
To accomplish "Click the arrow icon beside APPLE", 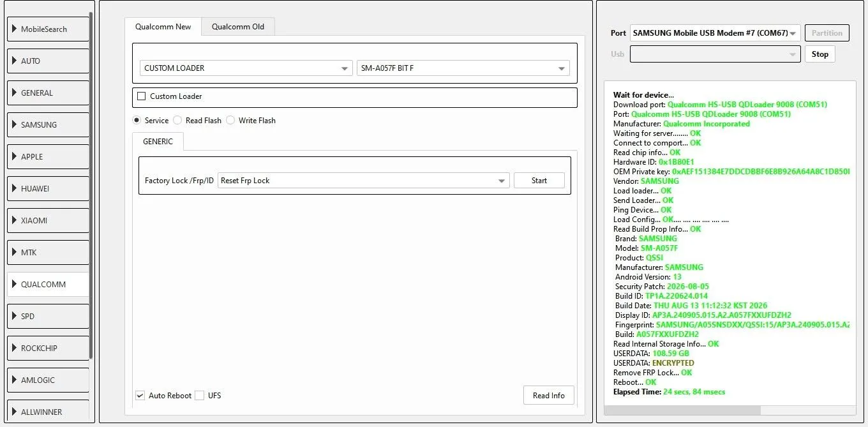I will click(15, 156).
